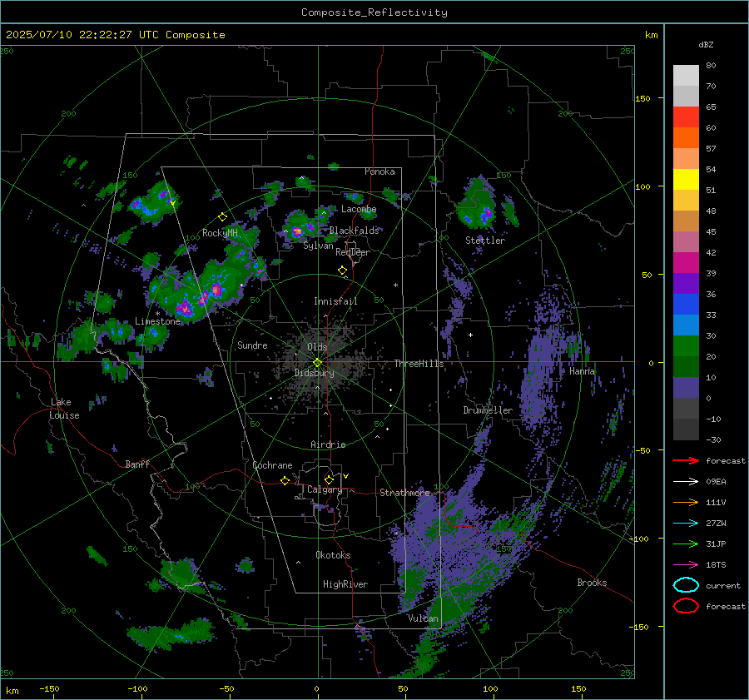Screen dimensions: 749x700
Task: Select yellow diamond marker below RedDeer
Action: pyautogui.click(x=342, y=271)
